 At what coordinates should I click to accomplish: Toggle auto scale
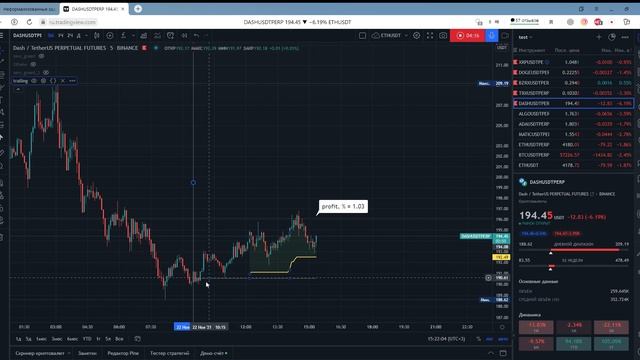tap(503, 339)
